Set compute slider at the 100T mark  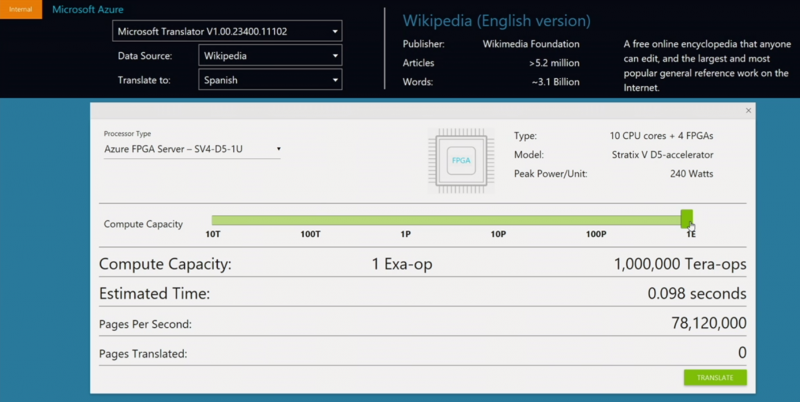point(310,220)
